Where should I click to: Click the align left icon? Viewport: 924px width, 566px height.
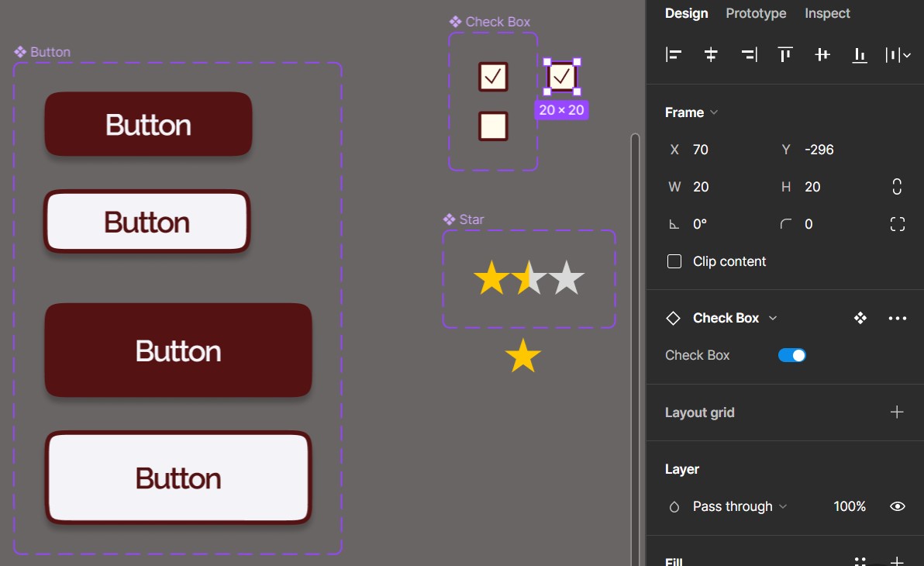674,55
